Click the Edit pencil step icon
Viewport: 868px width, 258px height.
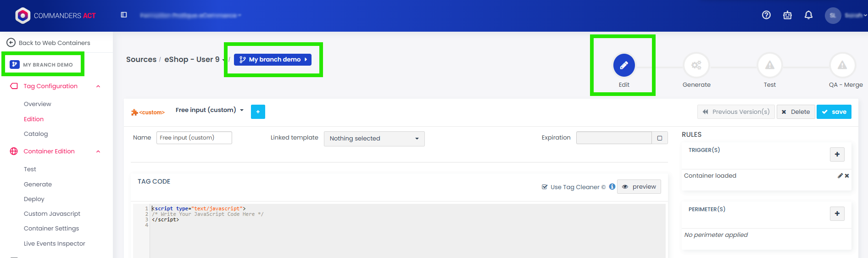click(x=624, y=65)
